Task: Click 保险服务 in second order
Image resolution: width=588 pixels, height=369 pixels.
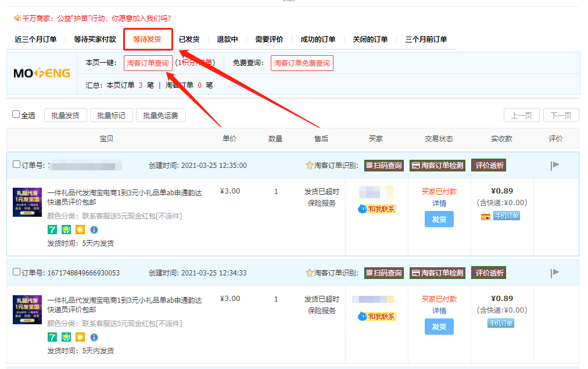Action: point(322,311)
